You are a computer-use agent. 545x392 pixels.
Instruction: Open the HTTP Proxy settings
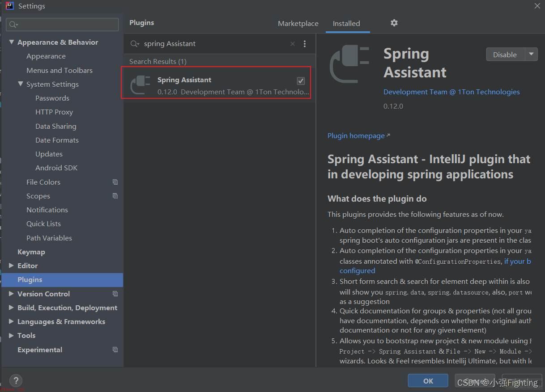coord(54,112)
